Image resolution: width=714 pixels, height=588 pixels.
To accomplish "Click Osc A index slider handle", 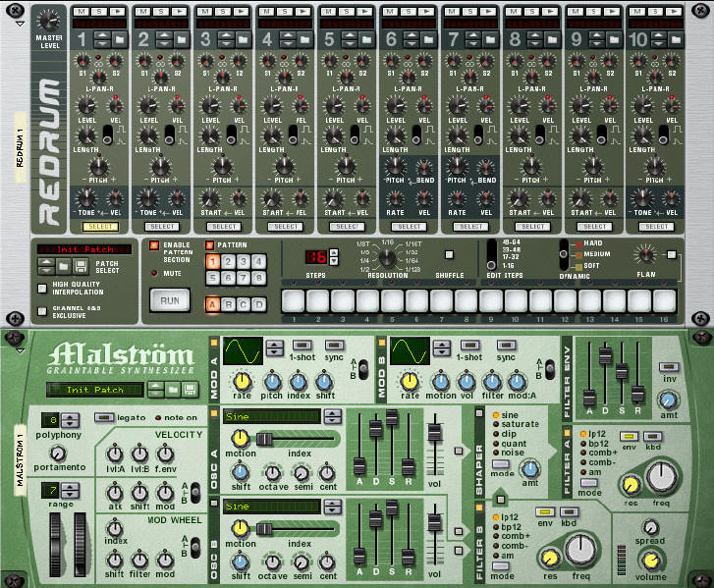I will click(x=265, y=438).
